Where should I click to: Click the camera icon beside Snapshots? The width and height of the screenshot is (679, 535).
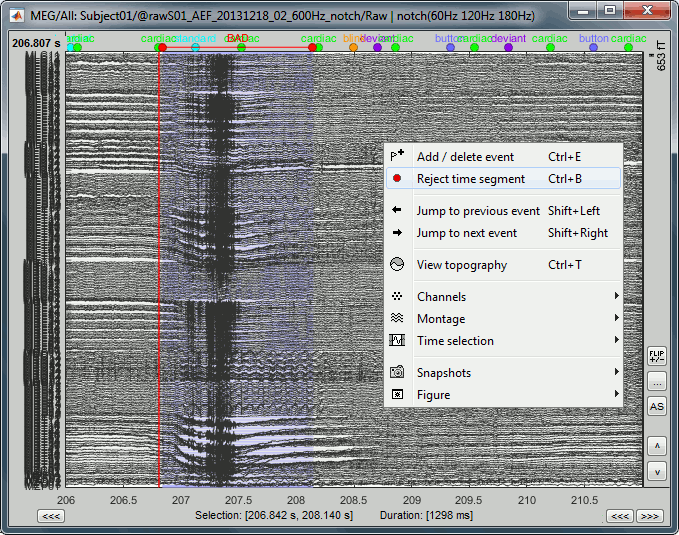397,373
